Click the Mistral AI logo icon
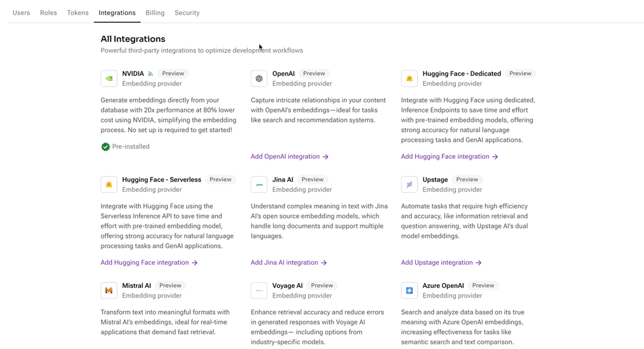Screen dimensions: 644x349 (x=109, y=290)
